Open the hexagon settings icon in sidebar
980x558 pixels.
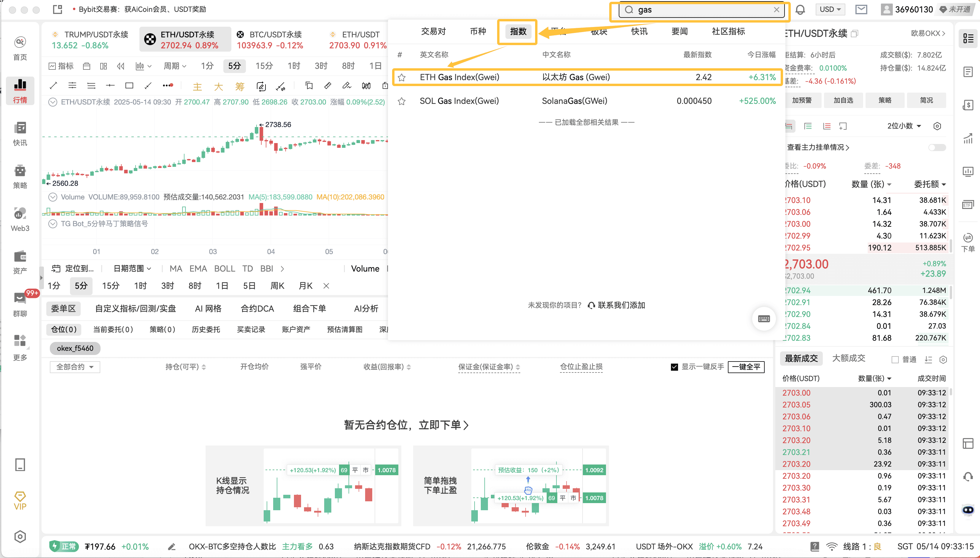tap(20, 537)
